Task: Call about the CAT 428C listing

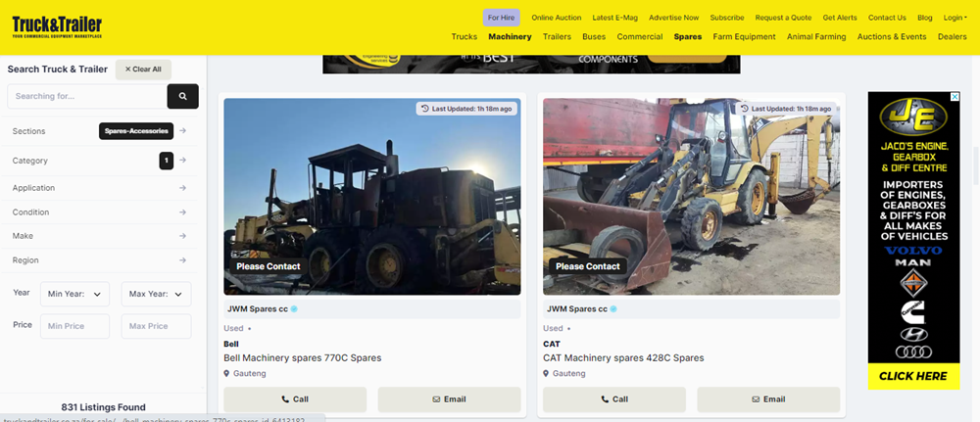Action: click(614, 399)
